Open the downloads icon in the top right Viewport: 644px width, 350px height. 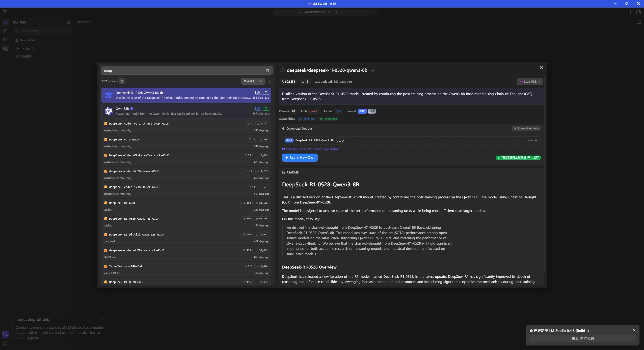click(630, 12)
